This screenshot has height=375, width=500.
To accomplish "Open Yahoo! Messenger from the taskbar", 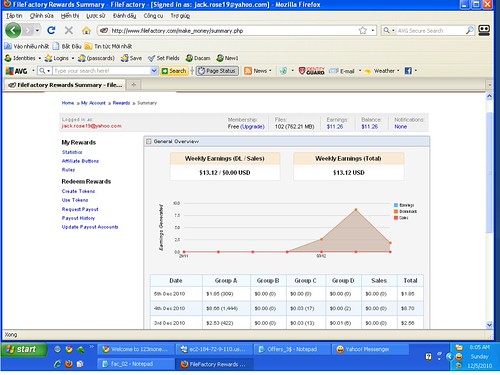I will click(x=370, y=349).
